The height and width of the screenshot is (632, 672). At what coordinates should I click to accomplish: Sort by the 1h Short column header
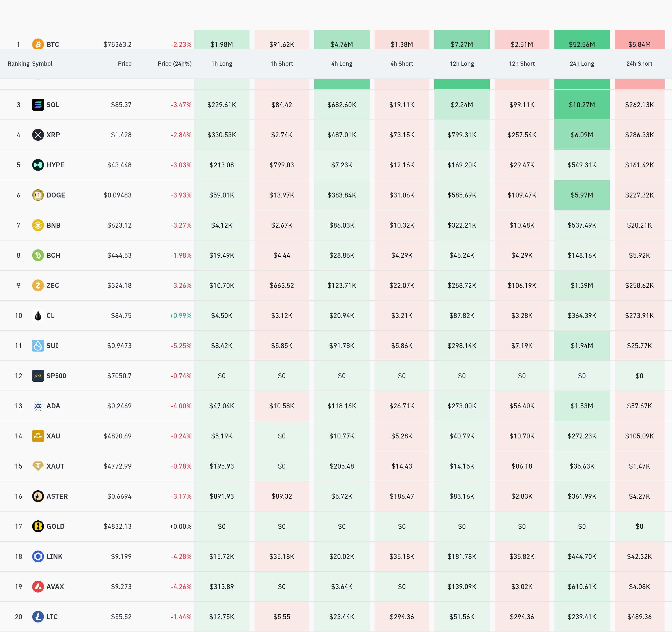coord(281,63)
